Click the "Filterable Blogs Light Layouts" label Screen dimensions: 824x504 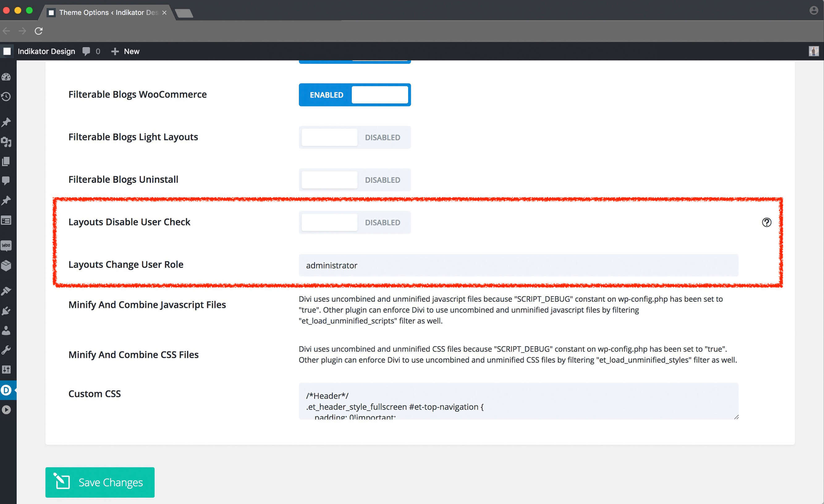[133, 137]
